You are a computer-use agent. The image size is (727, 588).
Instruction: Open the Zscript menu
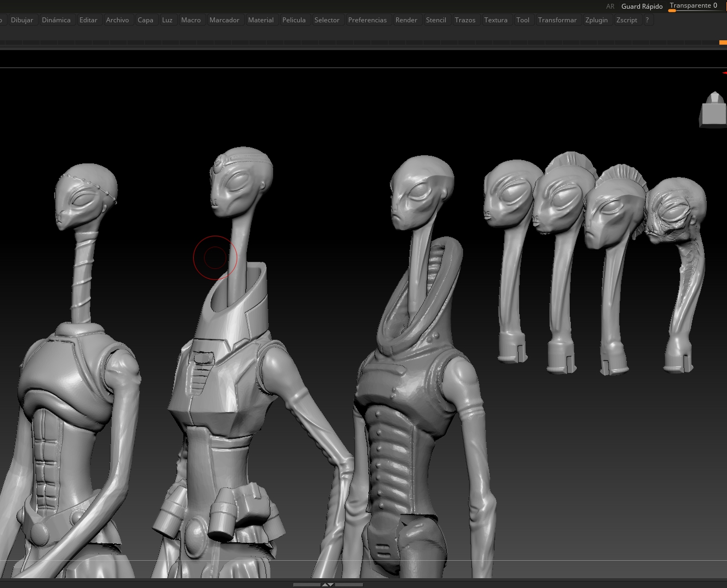(x=626, y=20)
